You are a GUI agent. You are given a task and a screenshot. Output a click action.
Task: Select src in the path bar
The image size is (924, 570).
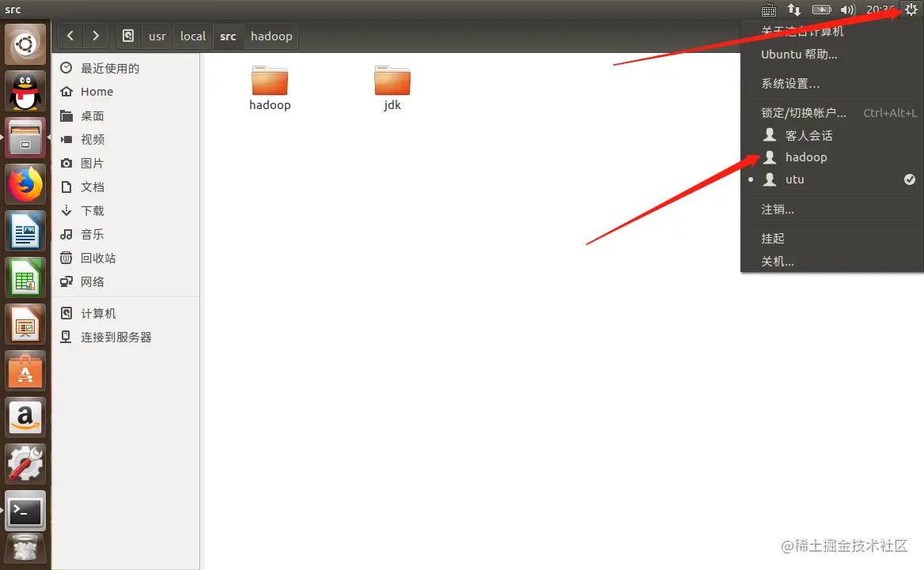(228, 36)
